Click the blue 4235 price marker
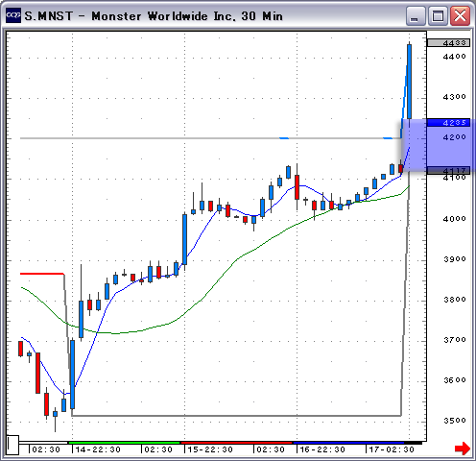The width and height of the screenshot is (476, 461). click(449, 123)
